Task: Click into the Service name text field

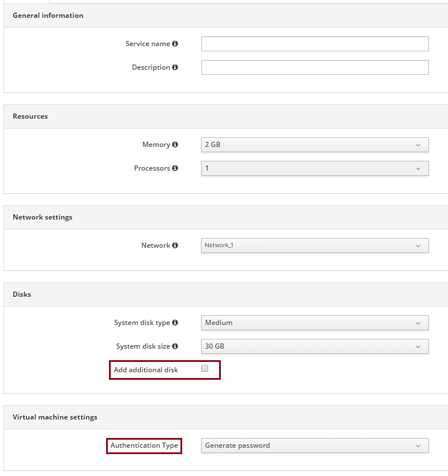Action: coord(315,44)
